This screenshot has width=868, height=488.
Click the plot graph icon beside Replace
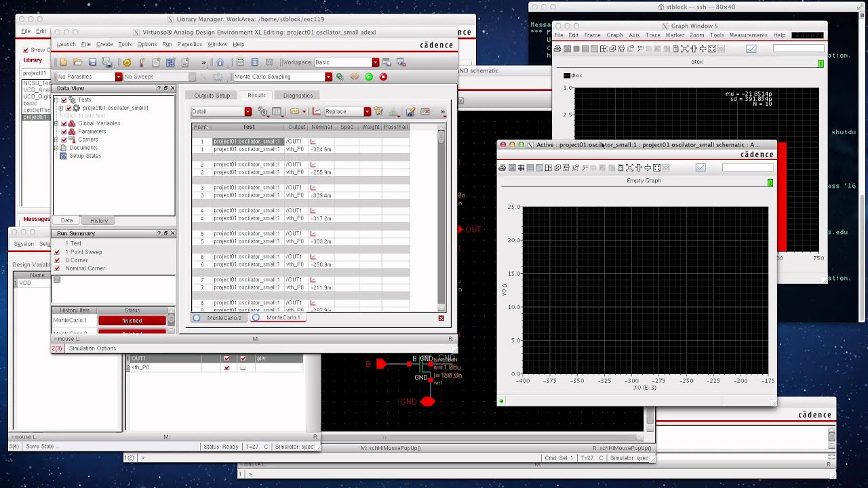click(x=316, y=111)
